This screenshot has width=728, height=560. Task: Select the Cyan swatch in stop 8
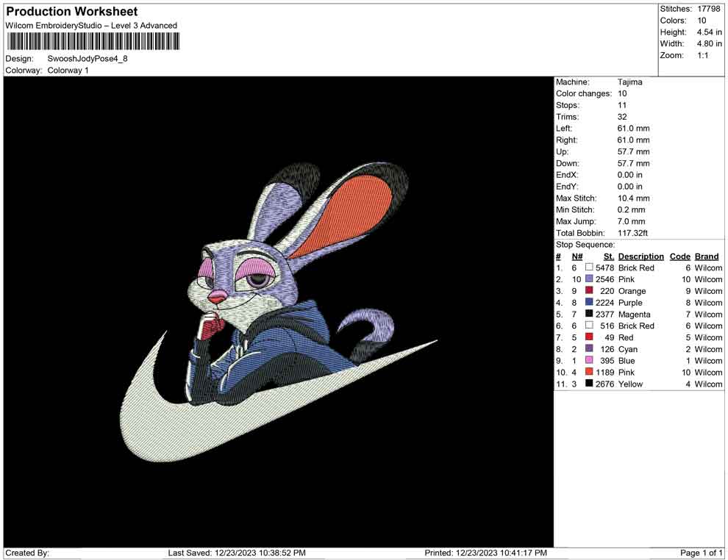(x=589, y=349)
